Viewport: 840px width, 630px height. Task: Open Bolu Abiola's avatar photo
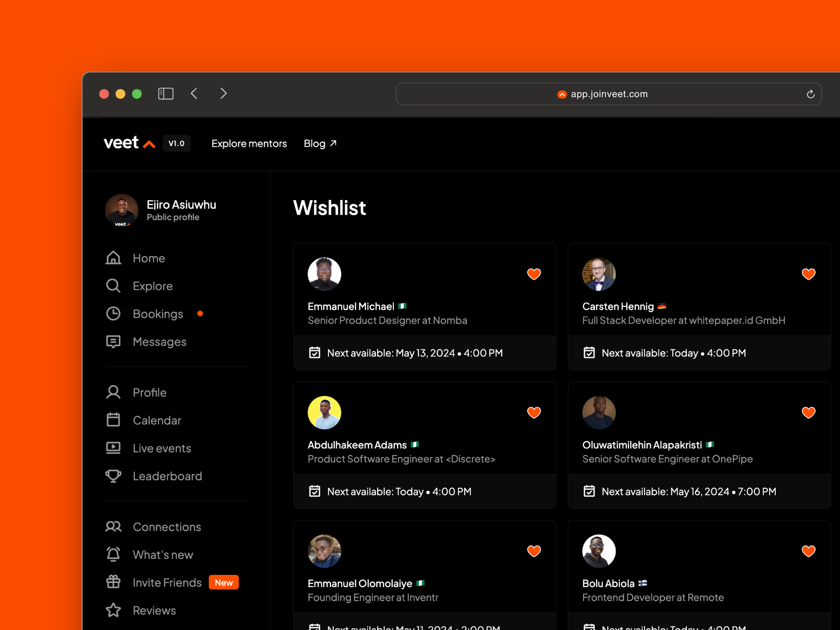coord(599,551)
